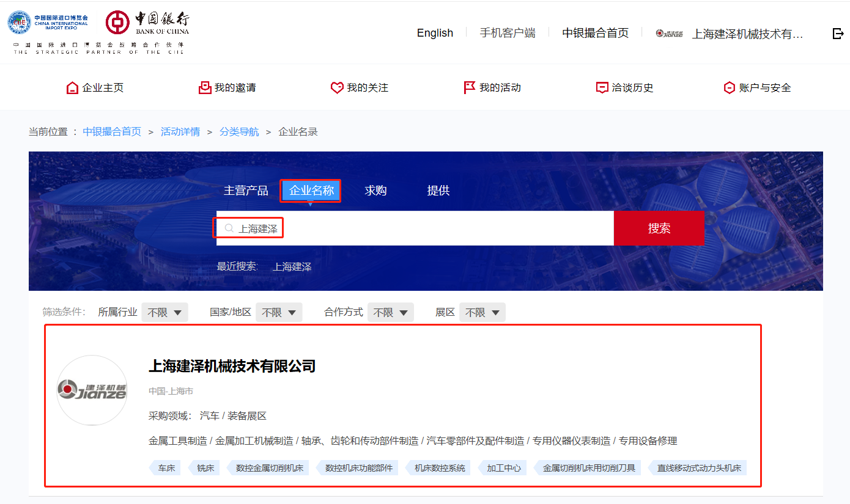The width and height of the screenshot is (850, 504).
Task: Switch language to English
Action: click(435, 33)
